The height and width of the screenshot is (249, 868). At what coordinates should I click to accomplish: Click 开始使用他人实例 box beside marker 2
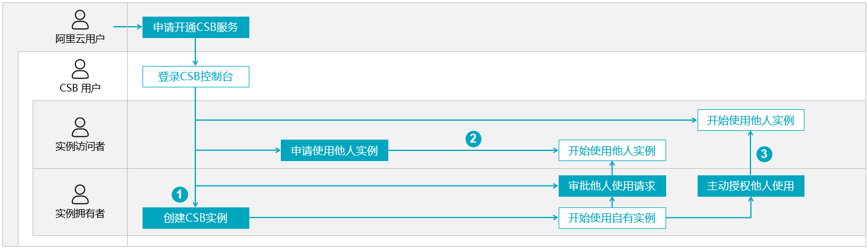pos(612,151)
